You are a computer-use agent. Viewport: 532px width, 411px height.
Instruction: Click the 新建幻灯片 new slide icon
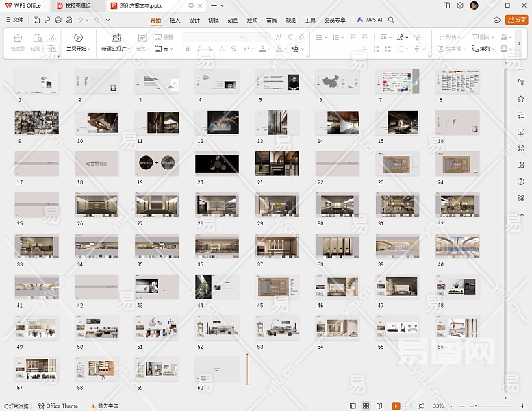(x=116, y=38)
